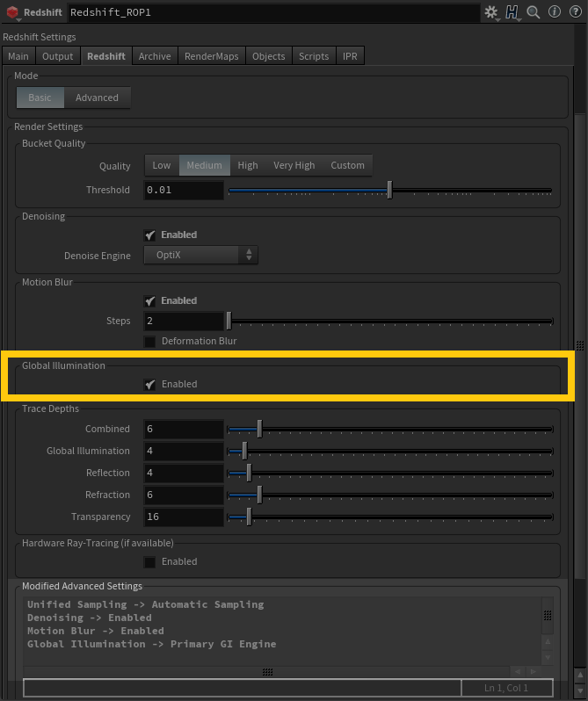The image size is (588, 701).
Task: Click the Houdini H preset menu icon
Action: (x=512, y=12)
